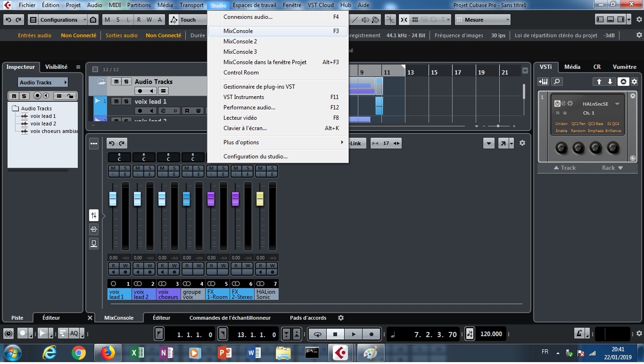Click the Add Track Instrument icon in VSTi
Screen dimensions: 644x364
(544, 82)
